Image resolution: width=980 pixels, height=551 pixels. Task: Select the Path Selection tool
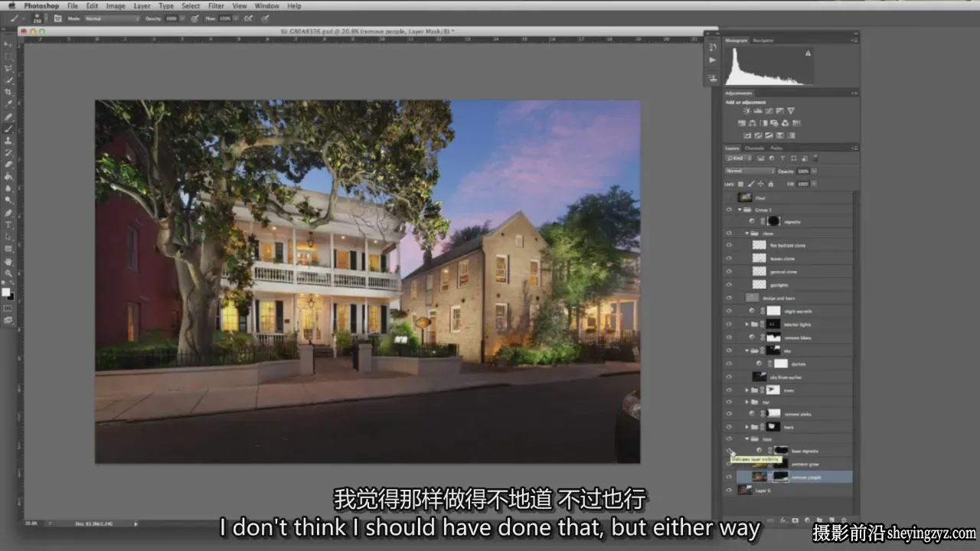tap(9, 236)
